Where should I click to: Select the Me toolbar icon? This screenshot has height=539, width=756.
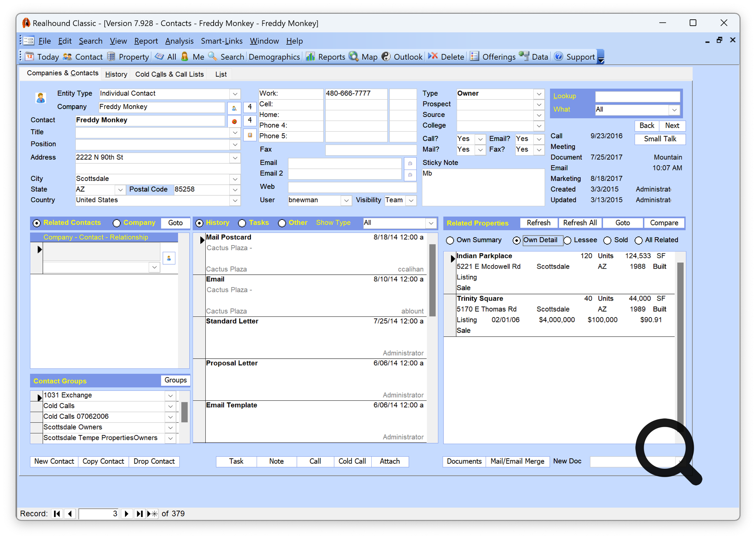click(x=185, y=57)
